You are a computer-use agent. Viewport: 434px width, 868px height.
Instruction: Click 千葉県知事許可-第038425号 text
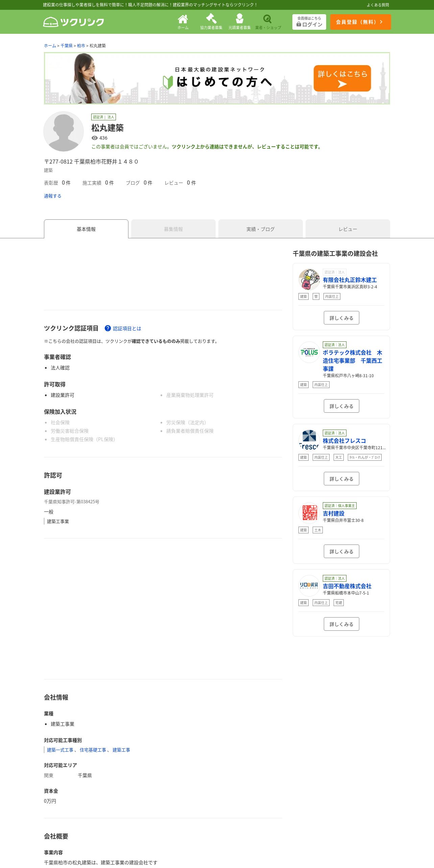[x=72, y=502]
